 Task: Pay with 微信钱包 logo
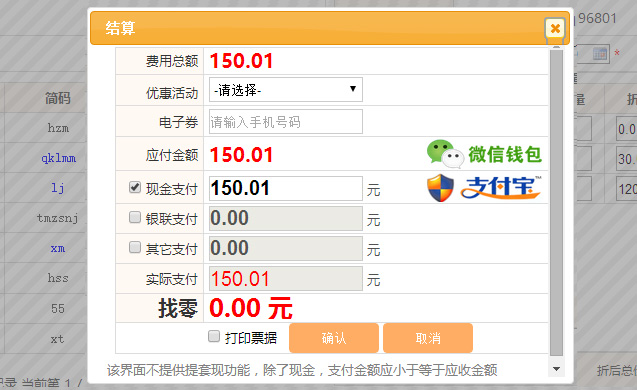(484, 154)
